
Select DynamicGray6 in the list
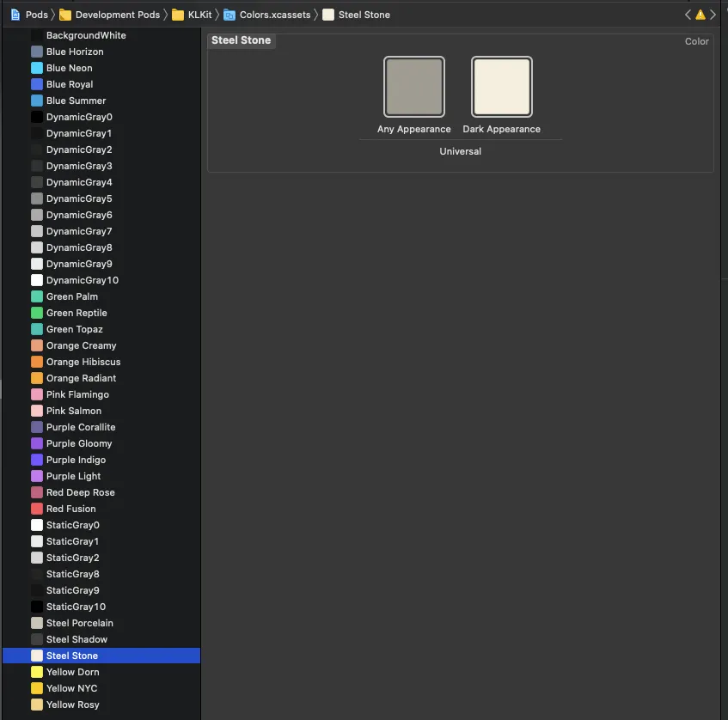pyautogui.click(x=101, y=215)
